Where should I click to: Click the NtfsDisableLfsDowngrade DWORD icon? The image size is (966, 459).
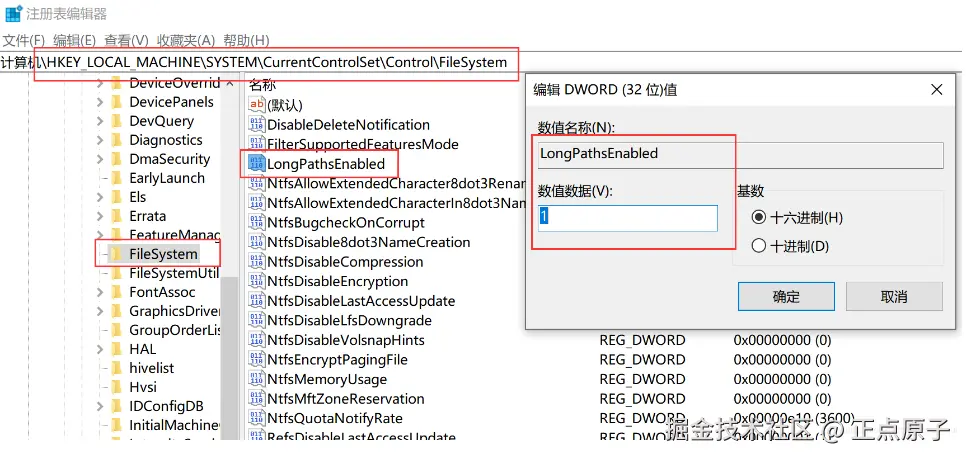(x=256, y=321)
